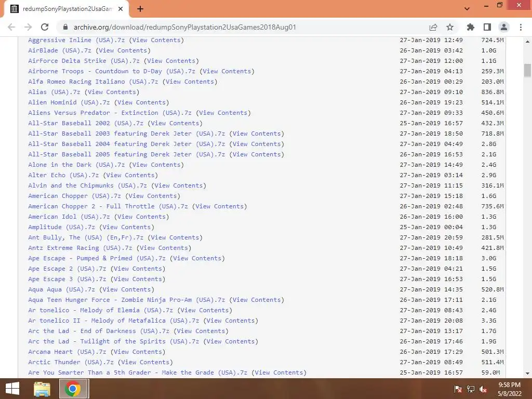Open View Contents for American Idol

click(x=141, y=217)
